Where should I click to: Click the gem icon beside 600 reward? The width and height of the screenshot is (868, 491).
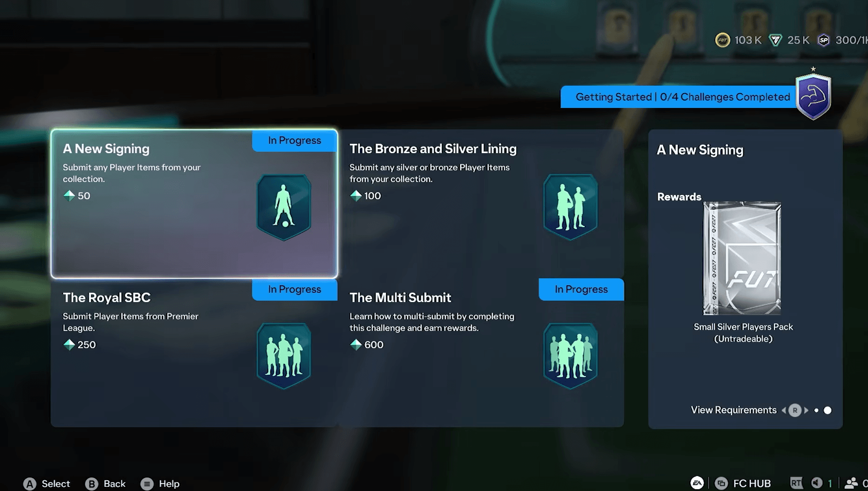(x=356, y=344)
